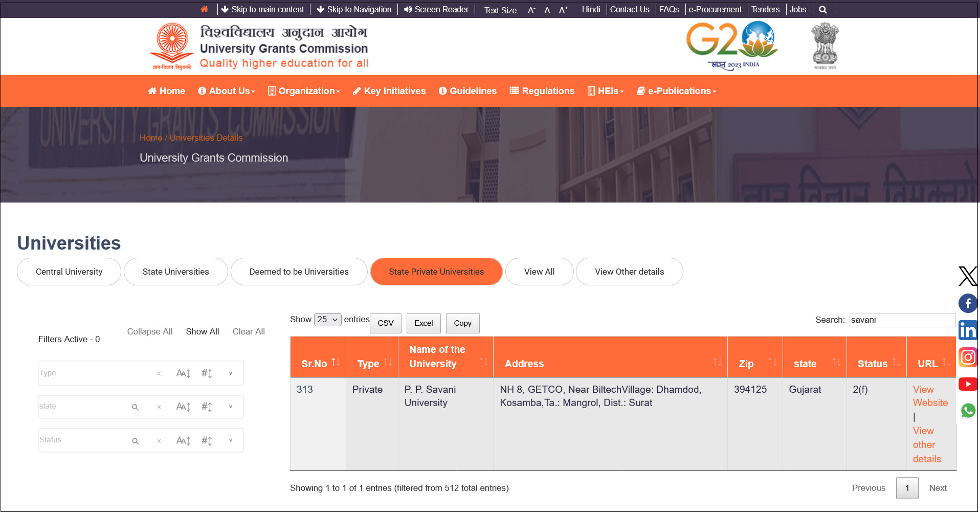Clear the state filter with x
This screenshot has height=515, width=980.
click(x=159, y=407)
